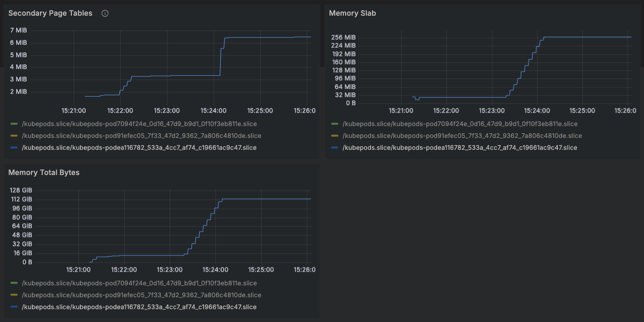Viewport: 644px width, 322px height.
Task: Toggle pod91efec05 series label in Memory Slab legend
Action: (x=461, y=136)
